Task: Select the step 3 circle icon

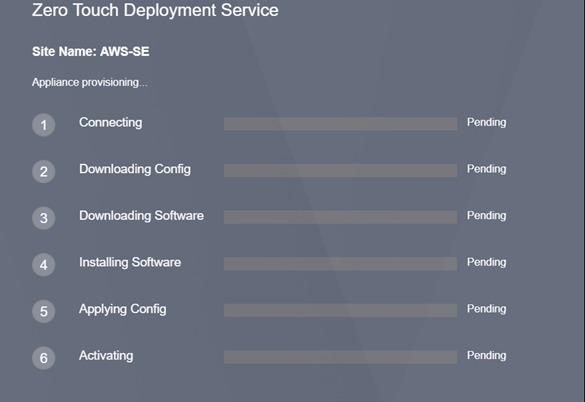Action: coord(44,218)
